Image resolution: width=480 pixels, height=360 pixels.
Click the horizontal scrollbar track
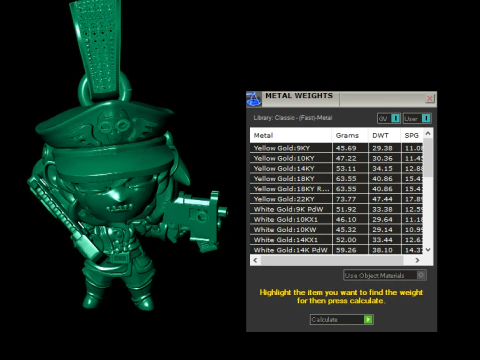[x=332, y=260]
